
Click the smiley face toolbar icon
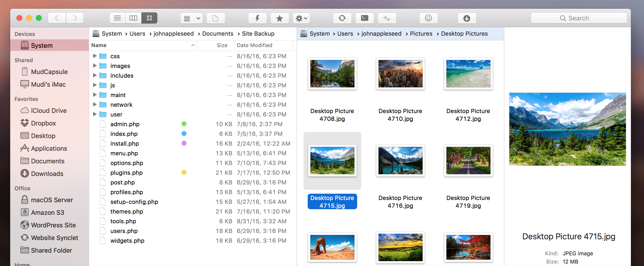pos(428,18)
